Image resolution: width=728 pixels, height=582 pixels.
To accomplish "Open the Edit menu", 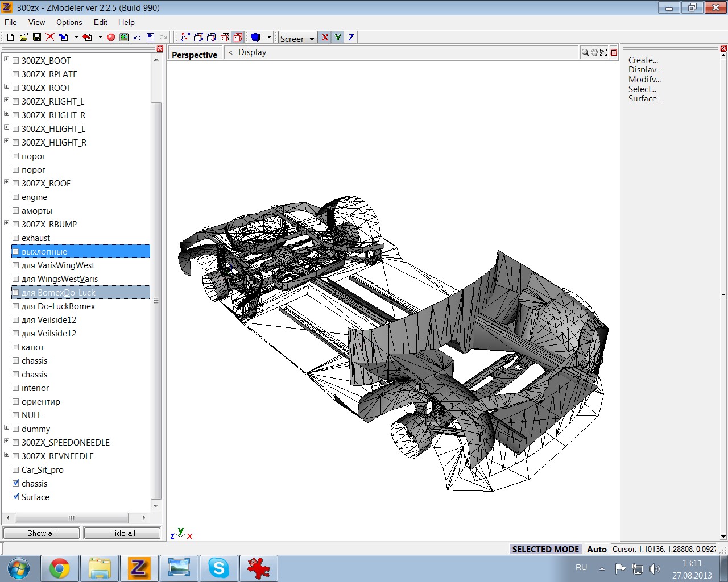I will pos(101,22).
